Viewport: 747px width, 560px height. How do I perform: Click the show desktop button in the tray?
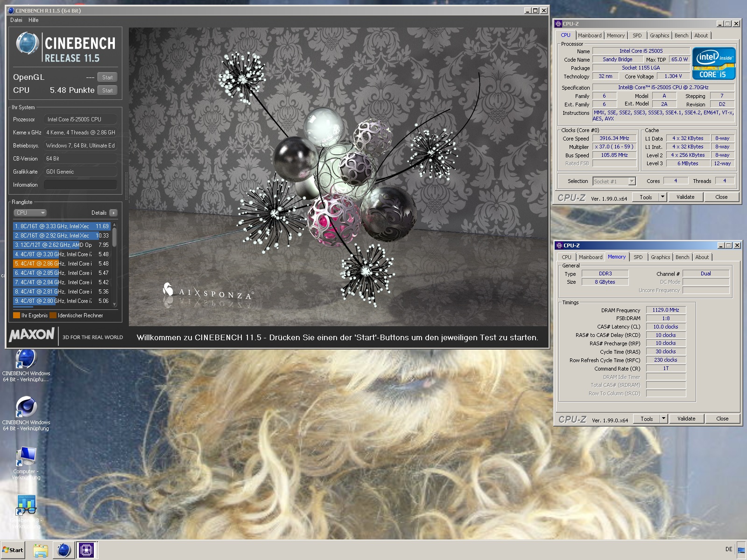[x=741, y=550]
